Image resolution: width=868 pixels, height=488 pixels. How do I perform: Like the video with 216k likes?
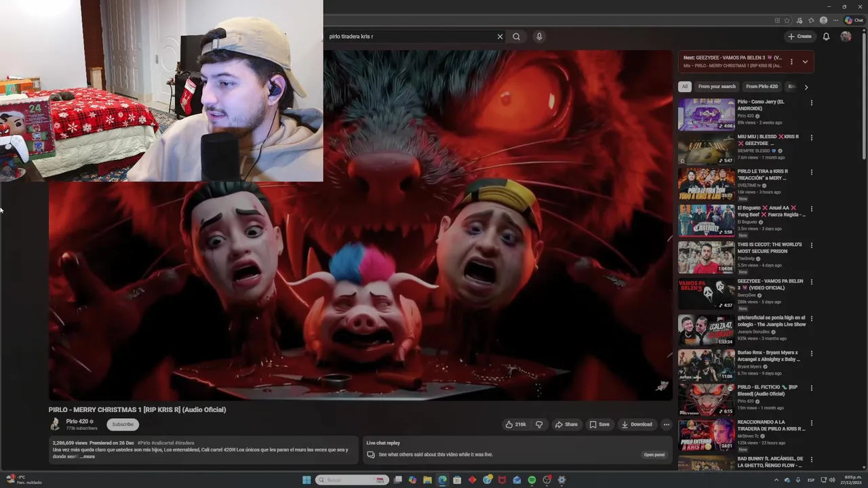coord(515,424)
